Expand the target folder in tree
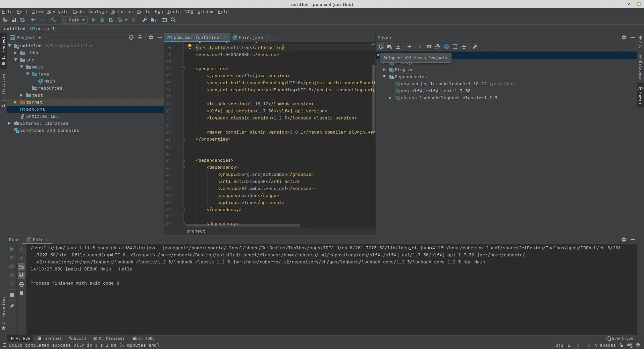Screen dimensions: 644x349 point(15,102)
